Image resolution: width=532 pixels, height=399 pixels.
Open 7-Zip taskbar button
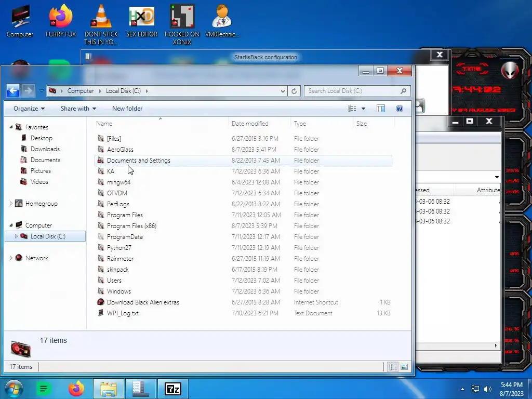tap(172, 389)
